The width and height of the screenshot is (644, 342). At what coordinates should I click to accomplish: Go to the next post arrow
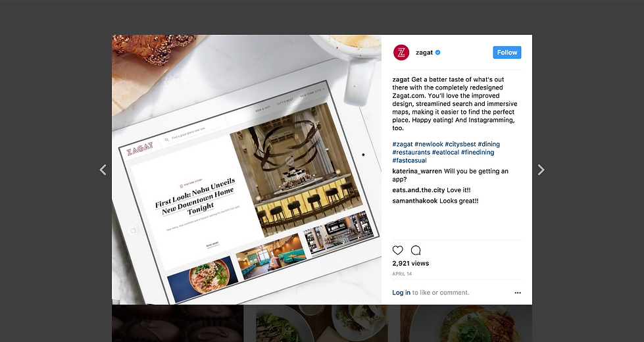541,170
